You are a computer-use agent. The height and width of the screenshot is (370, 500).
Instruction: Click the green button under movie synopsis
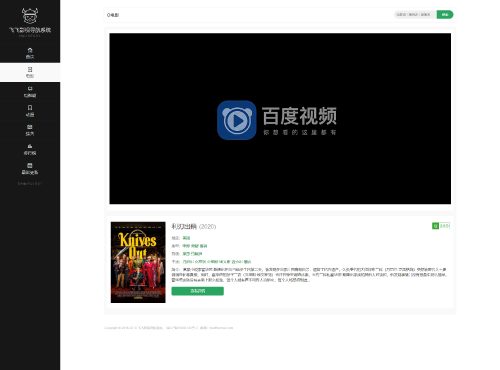click(198, 291)
